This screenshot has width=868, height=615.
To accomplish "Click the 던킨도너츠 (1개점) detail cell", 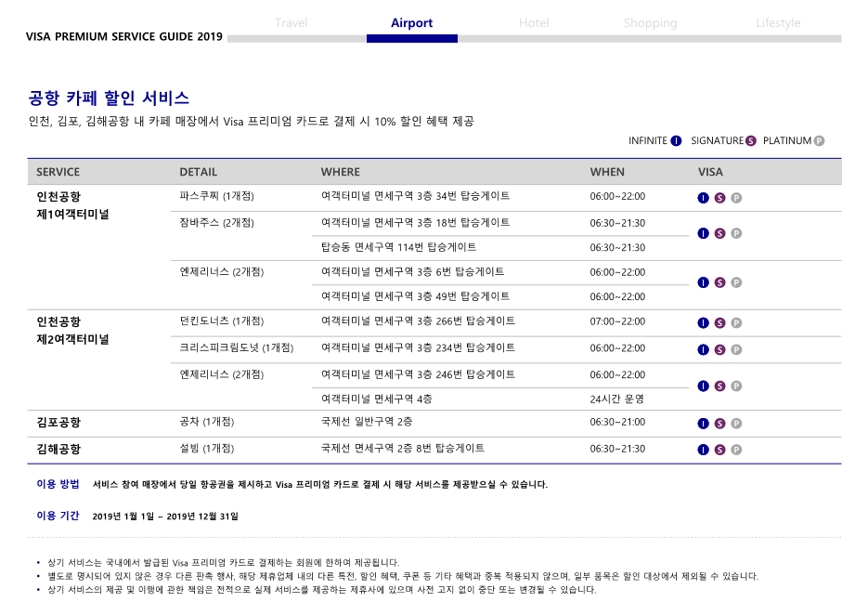I will click(222, 321).
